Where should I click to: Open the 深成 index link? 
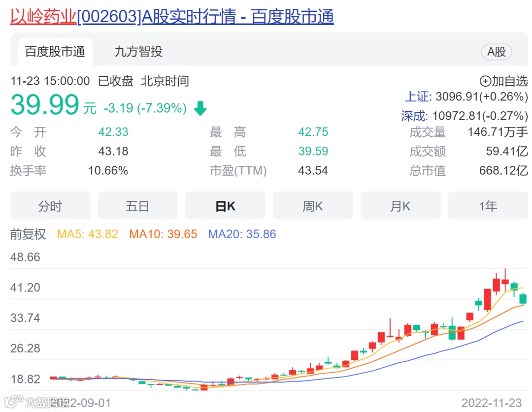point(413,116)
